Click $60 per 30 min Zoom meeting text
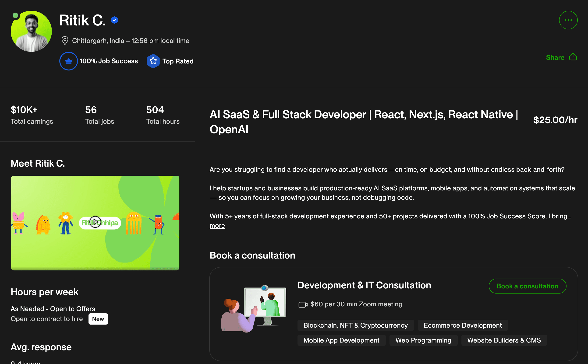588x364 pixels. [356, 304]
